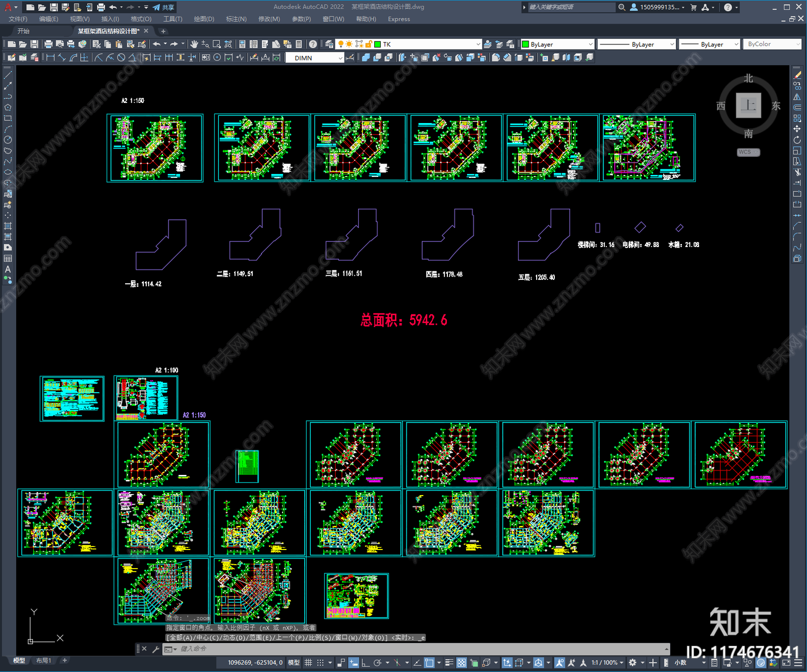Click the Plot printer icon
Image resolution: width=807 pixels, height=672 pixels.
(x=48, y=44)
